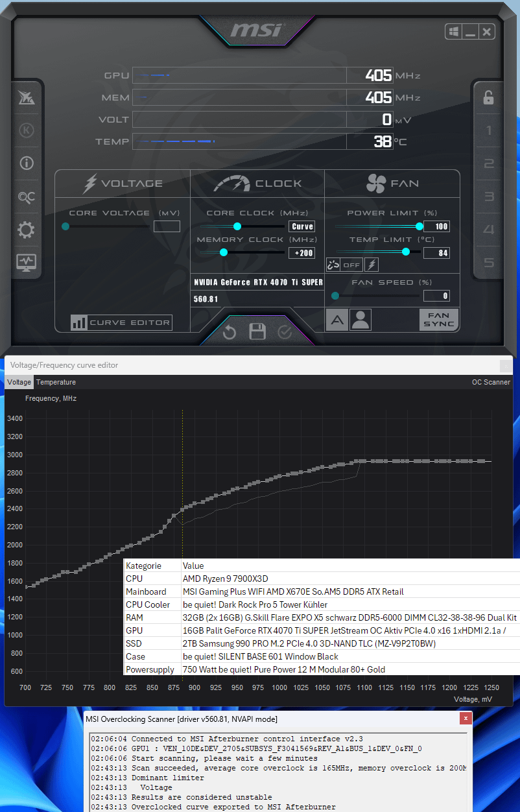Click the TEMP 38 °C readout
Viewport: 520px width, 812px height.
(x=383, y=141)
